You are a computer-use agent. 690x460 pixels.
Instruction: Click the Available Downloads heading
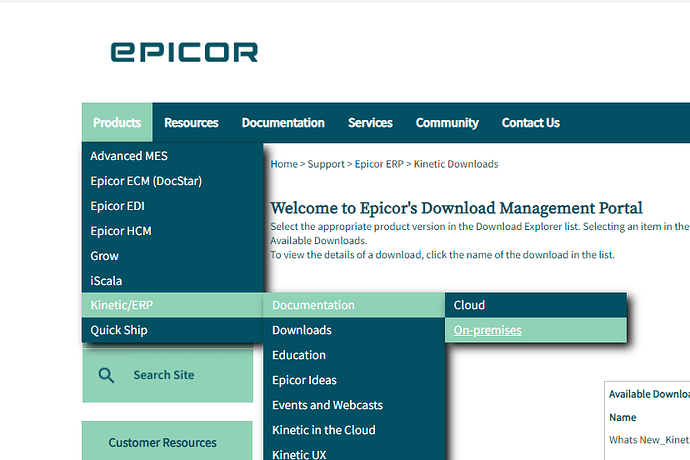649,394
